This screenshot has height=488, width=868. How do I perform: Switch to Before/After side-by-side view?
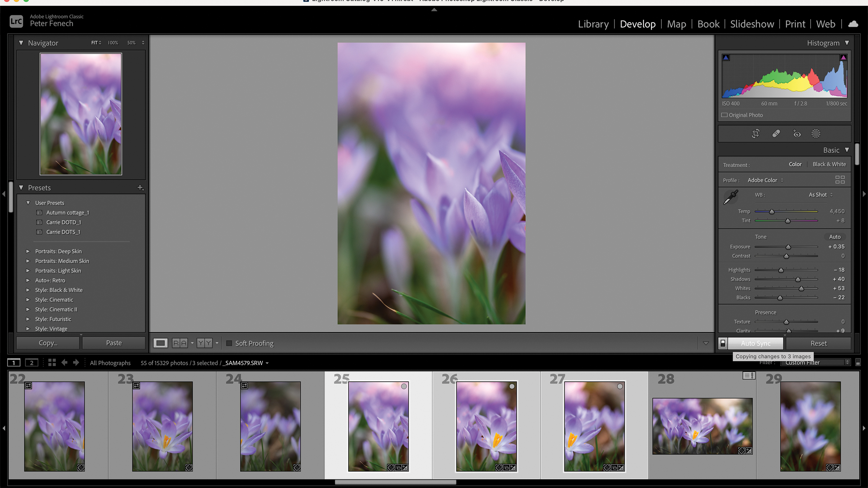pos(180,343)
